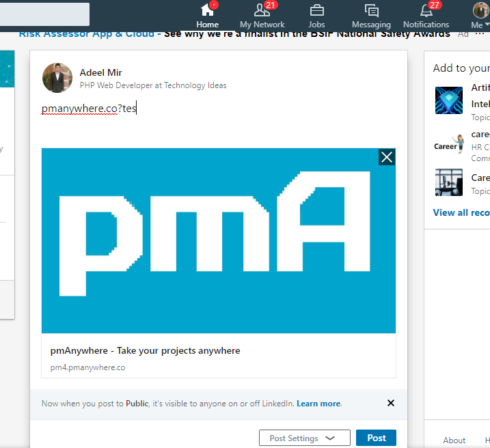The image size is (490, 448).
Task: Remove the link preview image with X
Action: pyautogui.click(x=387, y=157)
